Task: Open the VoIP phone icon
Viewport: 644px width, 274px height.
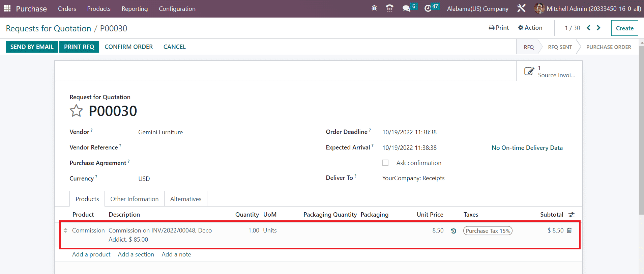Action: [389, 8]
